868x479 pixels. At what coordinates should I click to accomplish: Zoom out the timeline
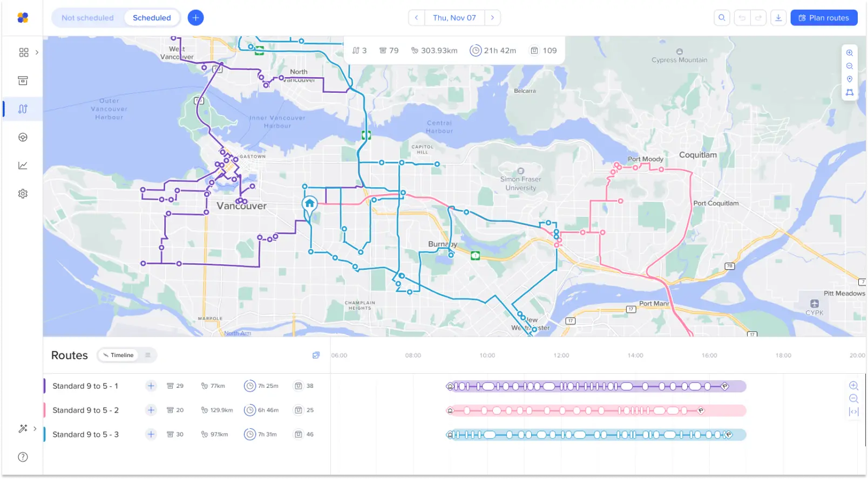853,399
